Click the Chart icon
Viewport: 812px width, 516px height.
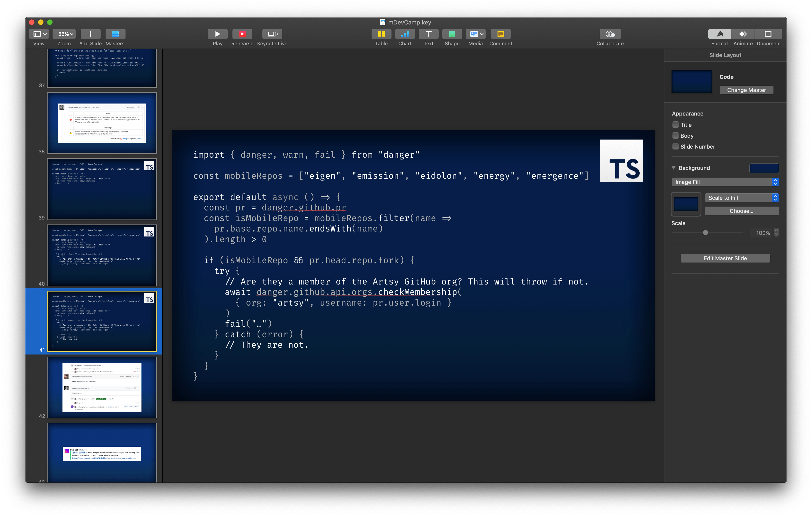pyautogui.click(x=405, y=34)
